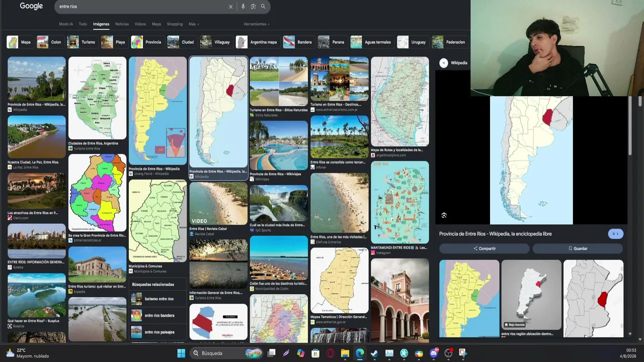Open the four-colored square taskbar app
Image resolution: width=644 pixels, height=362 pixels.
point(419,353)
